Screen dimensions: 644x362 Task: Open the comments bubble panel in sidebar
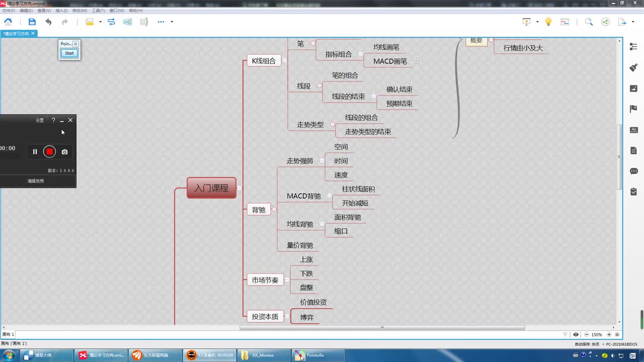click(633, 171)
